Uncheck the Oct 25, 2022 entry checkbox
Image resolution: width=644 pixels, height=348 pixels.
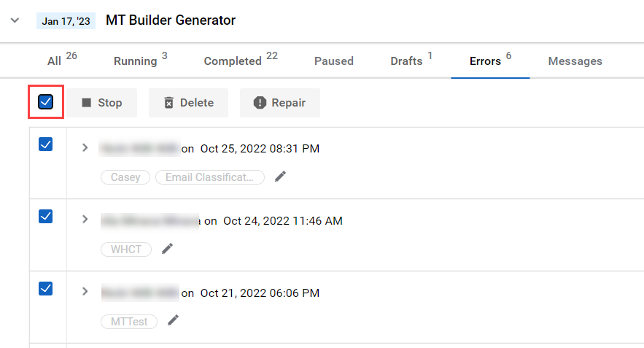(46, 144)
